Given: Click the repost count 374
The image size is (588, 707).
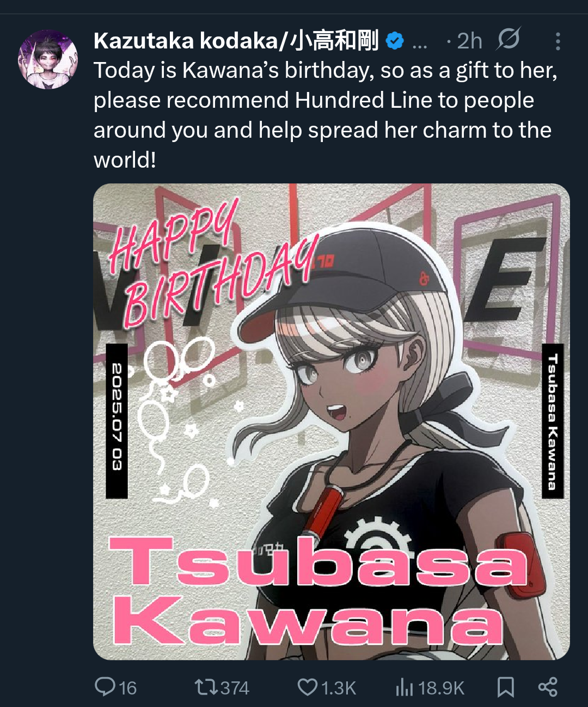Looking at the screenshot, I should (x=235, y=688).
